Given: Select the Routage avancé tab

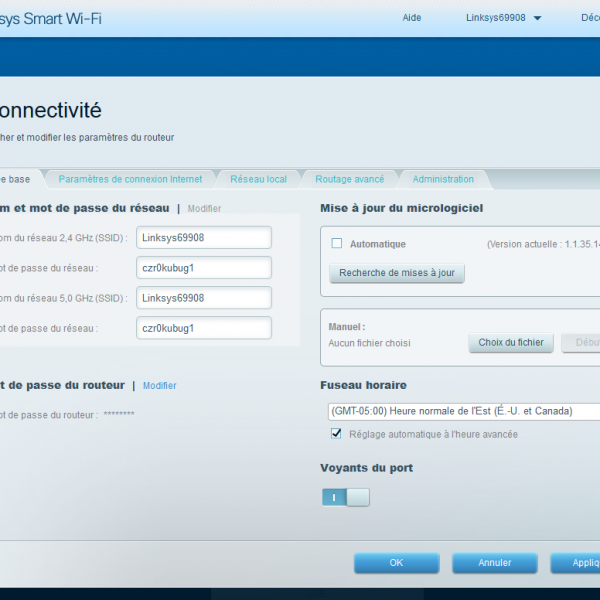Looking at the screenshot, I should (349, 179).
